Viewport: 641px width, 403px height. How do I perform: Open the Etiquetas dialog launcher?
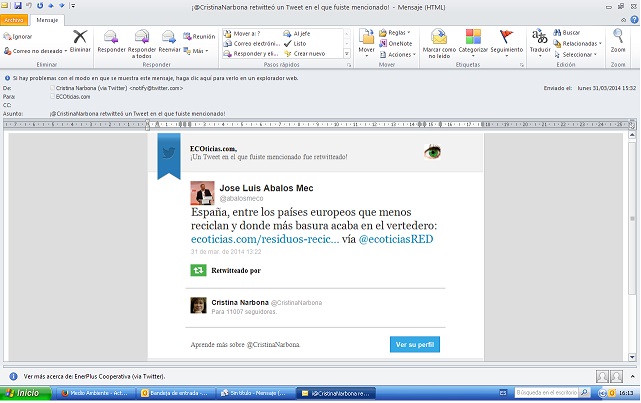[522, 65]
